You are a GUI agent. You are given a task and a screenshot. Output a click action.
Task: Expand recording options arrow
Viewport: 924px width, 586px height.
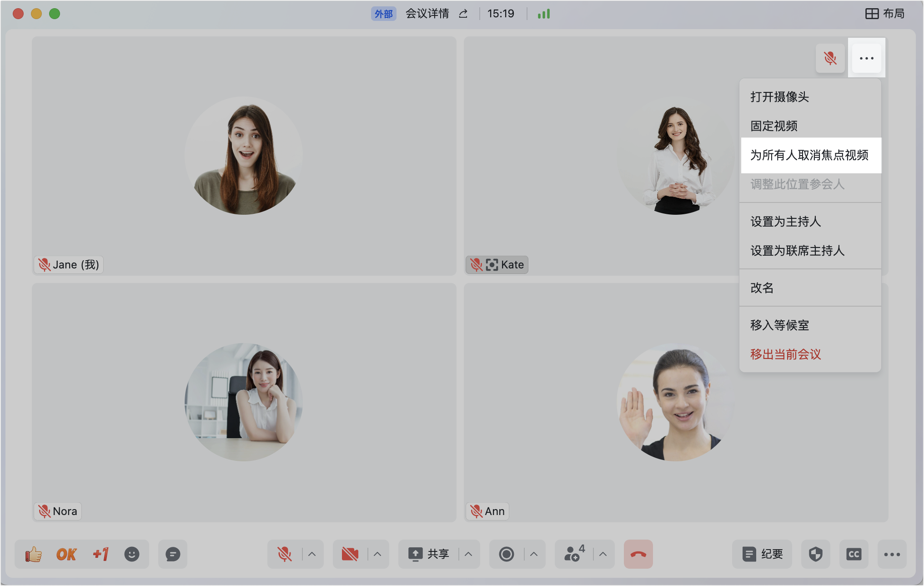point(534,554)
